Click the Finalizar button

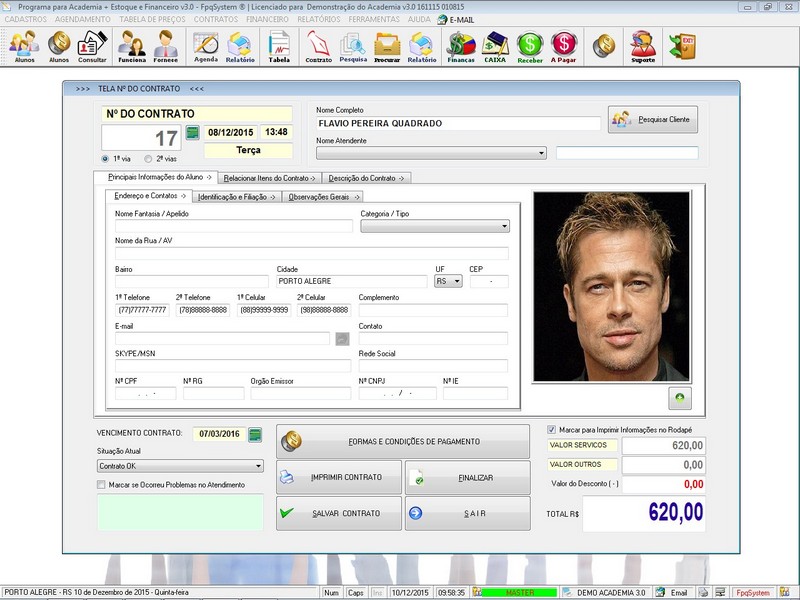coord(467,478)
